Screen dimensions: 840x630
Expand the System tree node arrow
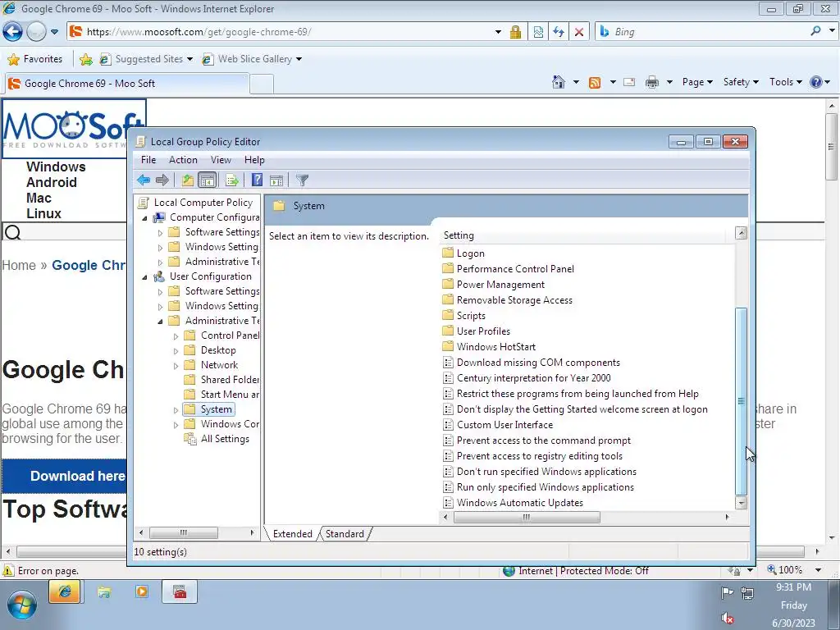click(x=176, y=410)
